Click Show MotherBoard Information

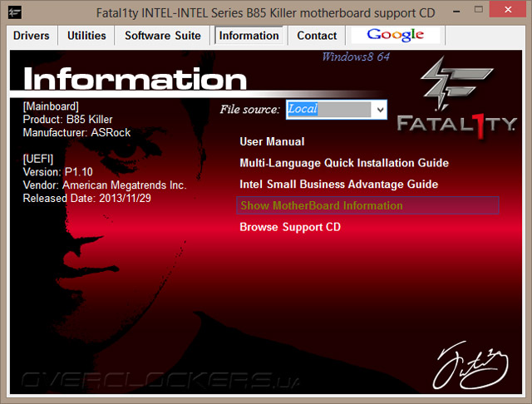367,205
